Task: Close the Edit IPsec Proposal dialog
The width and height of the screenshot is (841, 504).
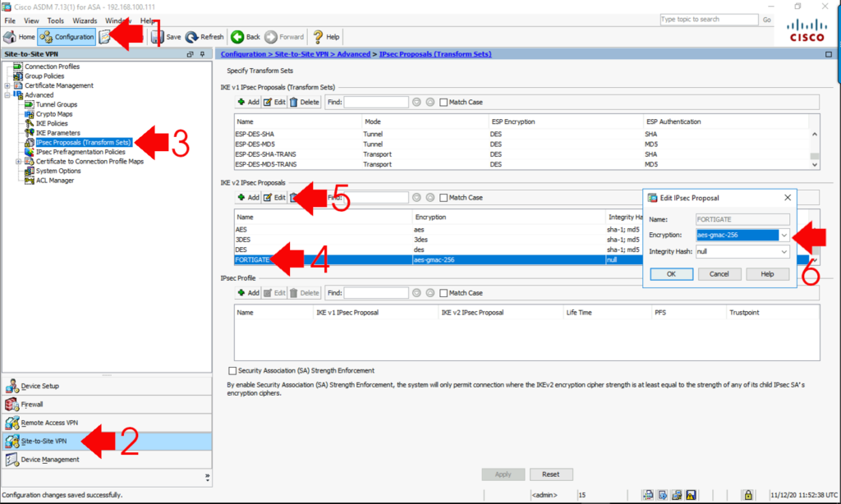Action: pyautogui.click(x=788, y=198)
